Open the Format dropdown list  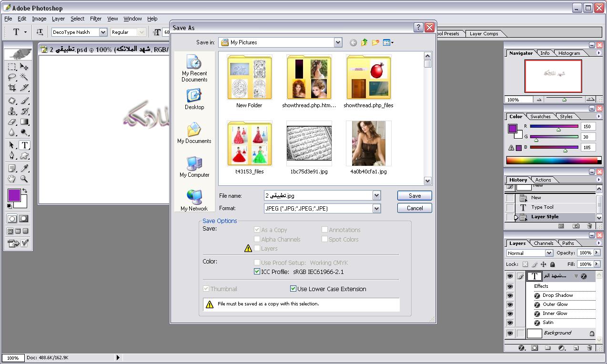pyautogui.click(x=376, y=208)
